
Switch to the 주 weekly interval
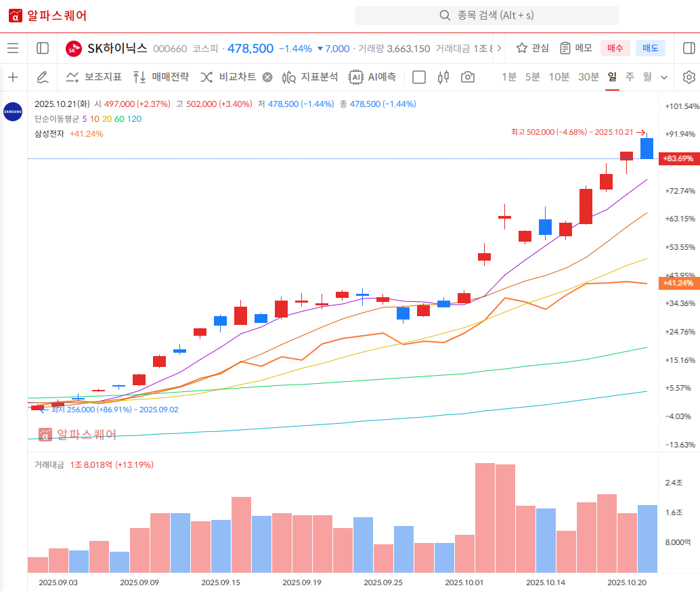coord(630,77)
